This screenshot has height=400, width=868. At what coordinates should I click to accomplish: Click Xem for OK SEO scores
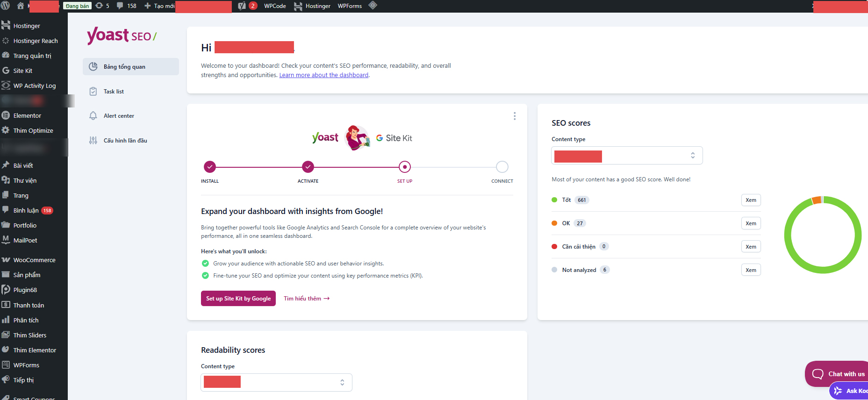(x=751, y=223)
